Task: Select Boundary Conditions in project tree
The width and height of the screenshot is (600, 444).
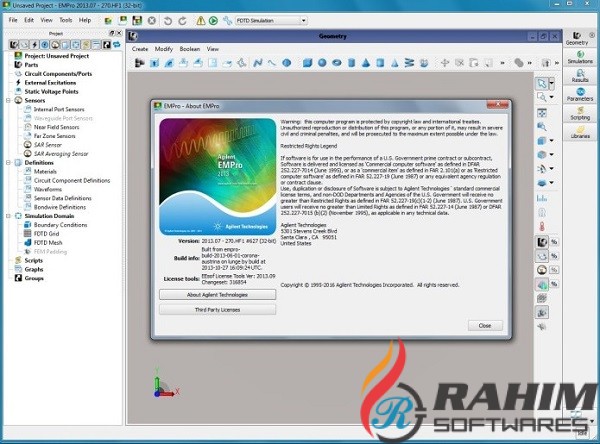Action: point(60,225)
